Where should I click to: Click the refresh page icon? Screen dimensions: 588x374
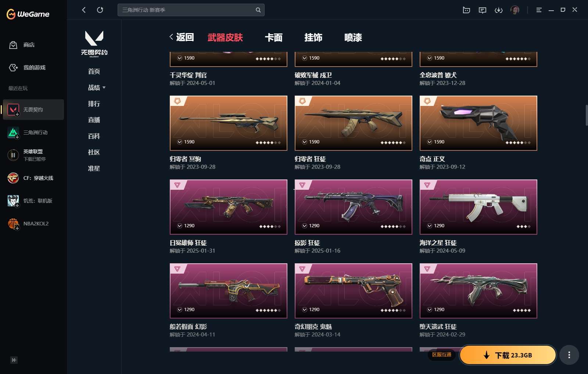[x=100, y=10]
